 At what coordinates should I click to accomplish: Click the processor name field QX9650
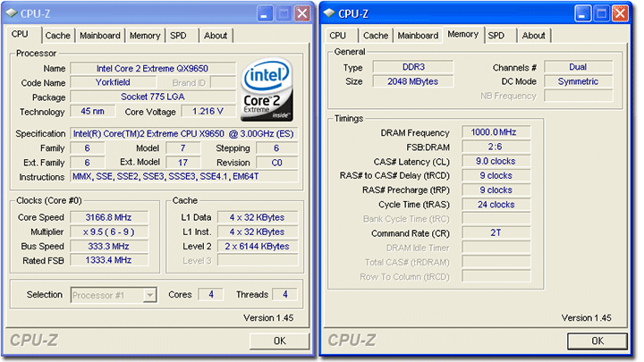[x=153, y=68]
